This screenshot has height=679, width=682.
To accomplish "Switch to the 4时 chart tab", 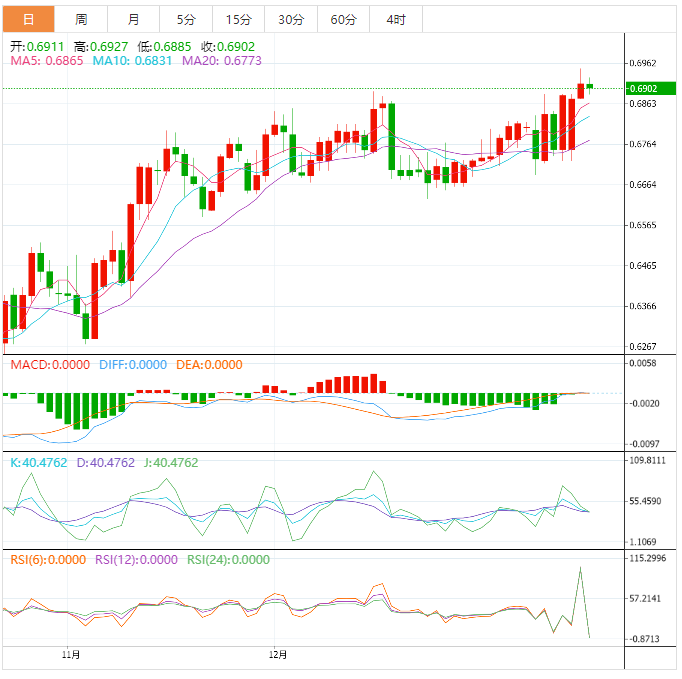I will click(x=395, y=20).
